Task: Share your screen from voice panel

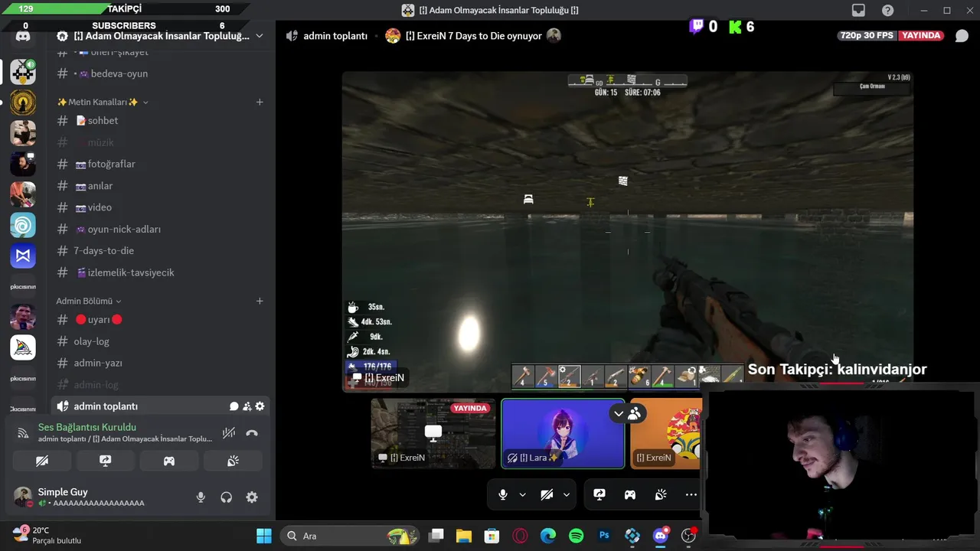Action: click(106, 461)
